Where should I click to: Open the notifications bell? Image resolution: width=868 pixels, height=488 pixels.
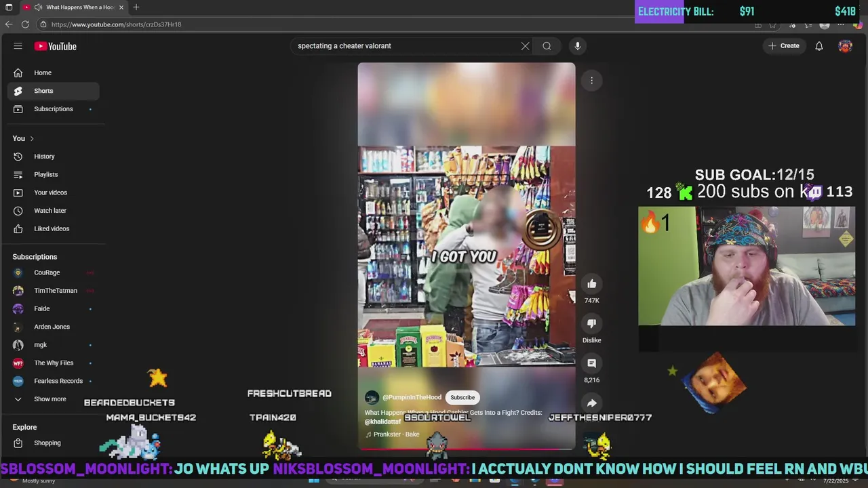pos(819,46)
